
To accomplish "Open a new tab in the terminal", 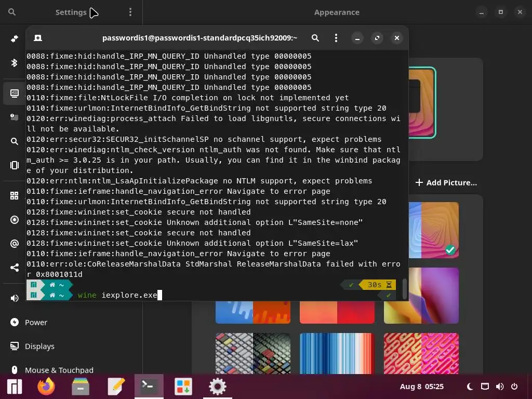I will pyautogui.click(x=38, y=38).
